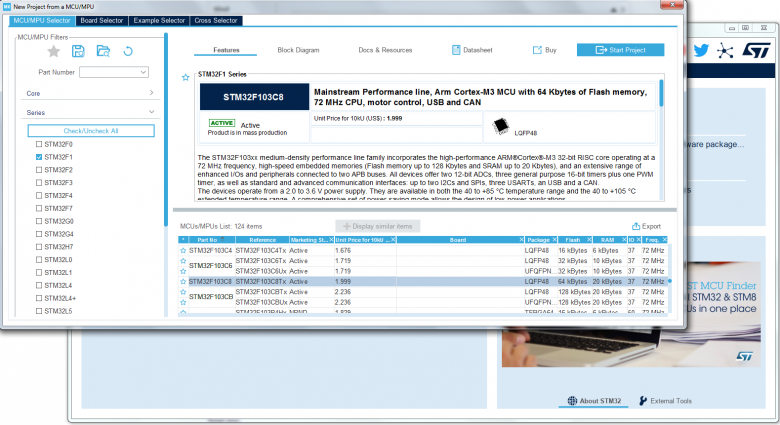This screenshot has height=425, width=780.
Task: Click the filters panel vertical scrollbar
Action: pos(166,129)
